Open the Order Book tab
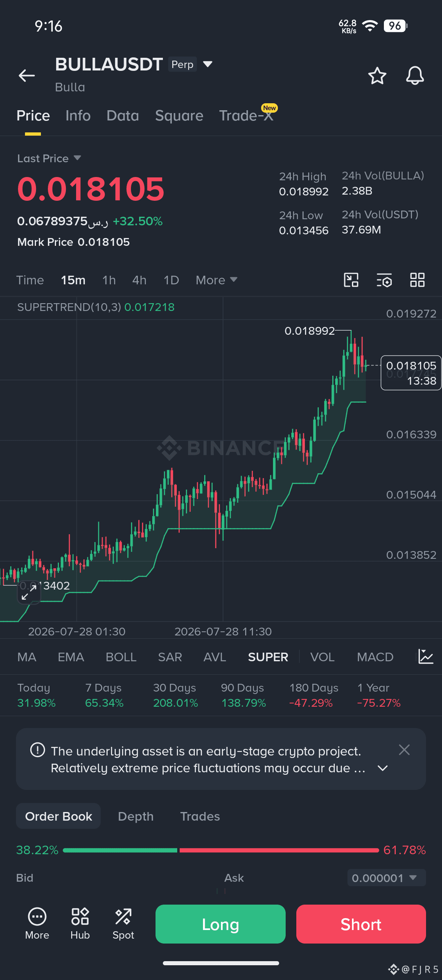 (59, 816)
